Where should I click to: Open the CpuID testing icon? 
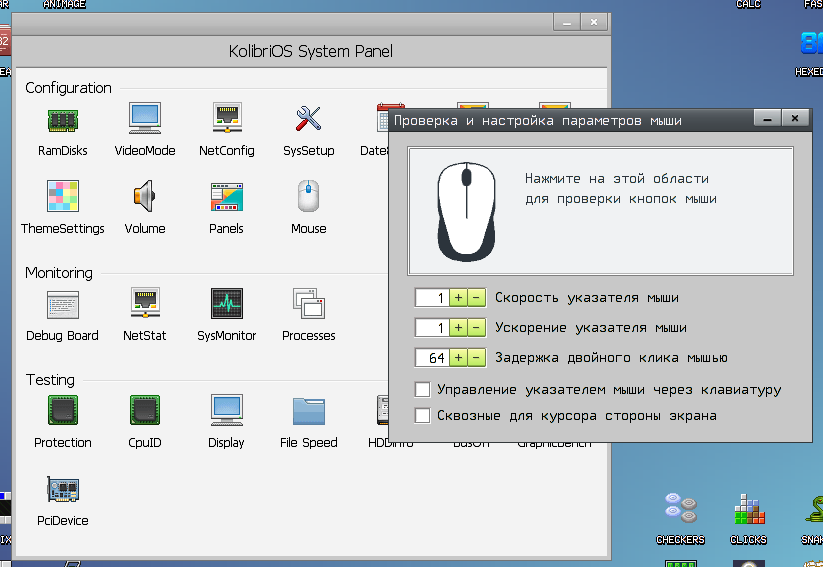(x=145, y=411)
